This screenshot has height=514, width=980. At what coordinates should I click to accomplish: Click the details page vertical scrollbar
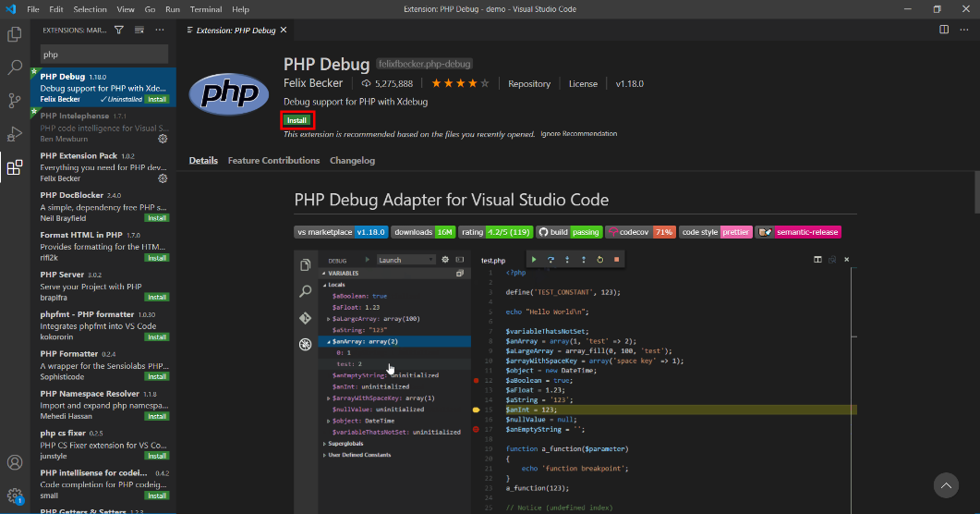tap(976, 193)
